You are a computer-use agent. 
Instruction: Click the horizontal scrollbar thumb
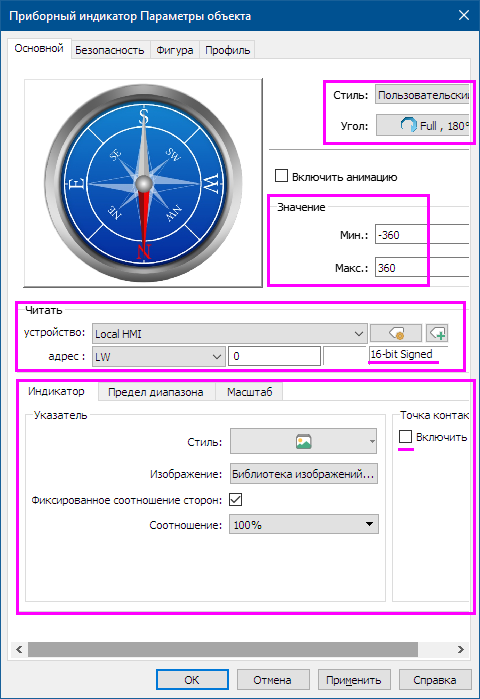[x=223, y=649]
